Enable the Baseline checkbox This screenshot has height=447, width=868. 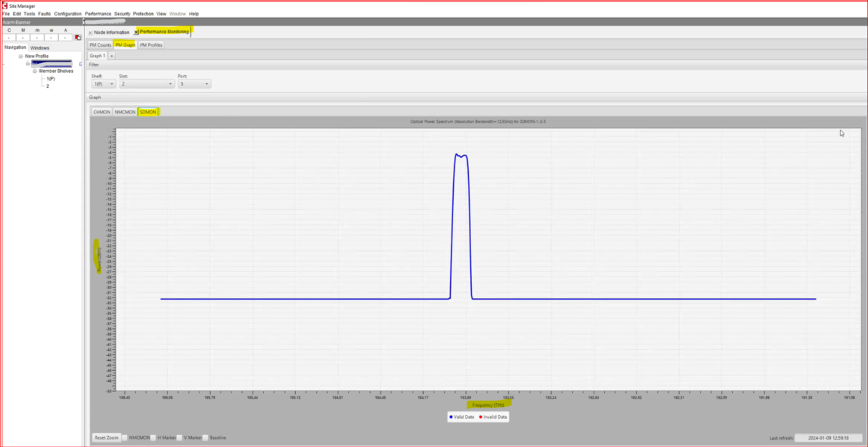tap(205, 438)
